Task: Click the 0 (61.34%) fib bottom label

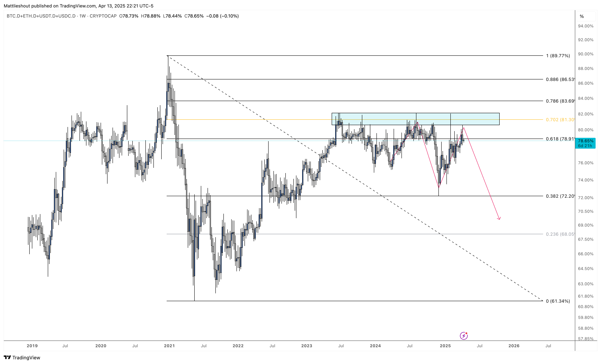Action: (x=558, y=301)
